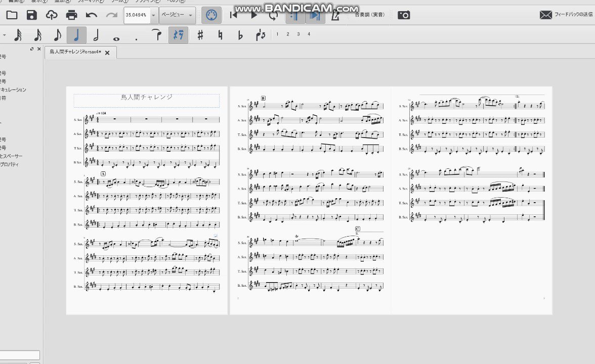Select the 鳥人間チャレンジ title text on page one
This screenshot has height=364, width=595.
click(x=147, y=97)
